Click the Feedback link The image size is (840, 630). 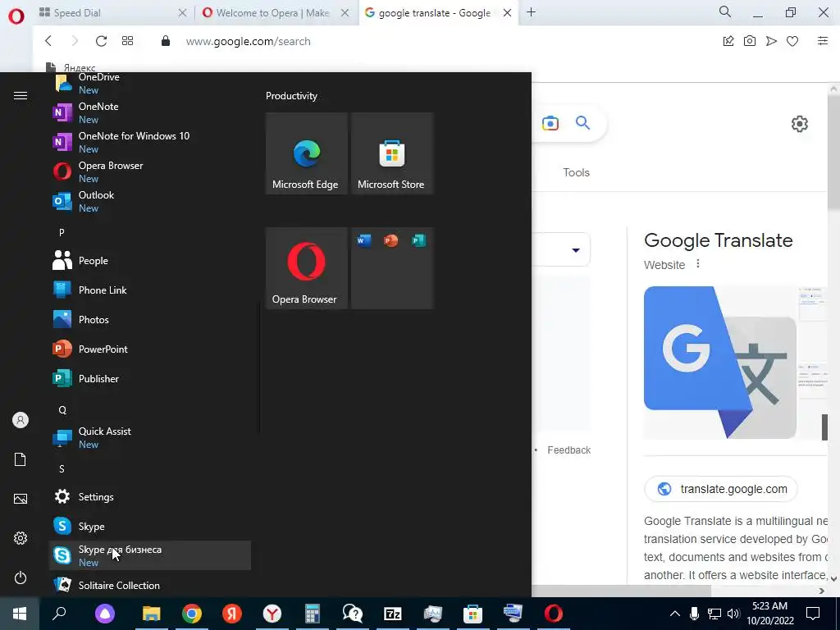(569, 450)
